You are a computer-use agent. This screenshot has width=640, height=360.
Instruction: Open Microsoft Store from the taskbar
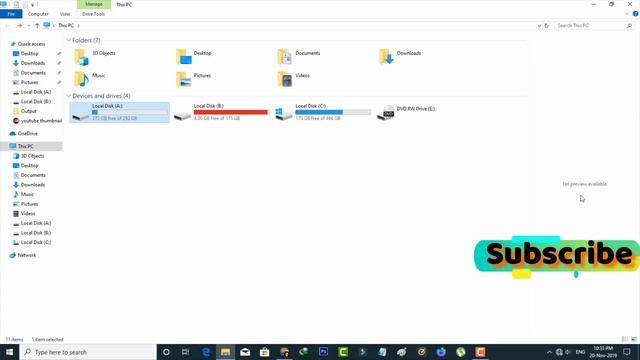point(264,352)
